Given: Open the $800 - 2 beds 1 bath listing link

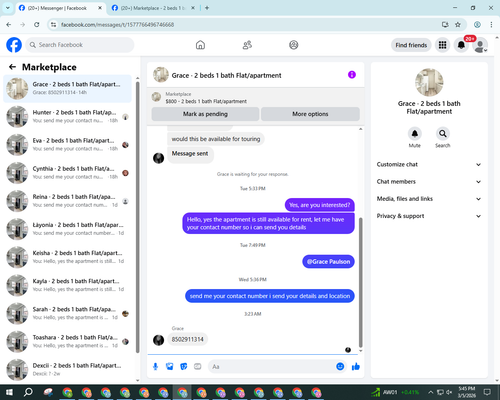Looking at the screenshot, I should coord(206,101).
